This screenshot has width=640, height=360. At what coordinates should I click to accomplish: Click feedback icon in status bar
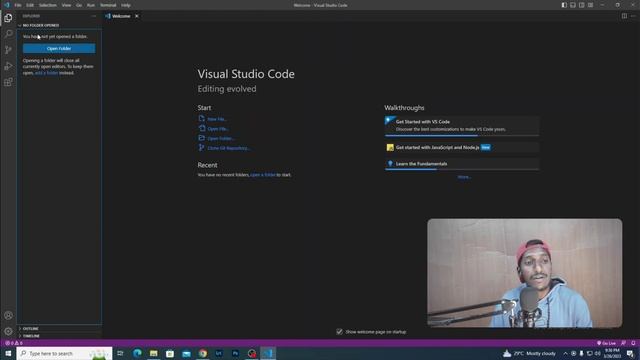[623, 343]
